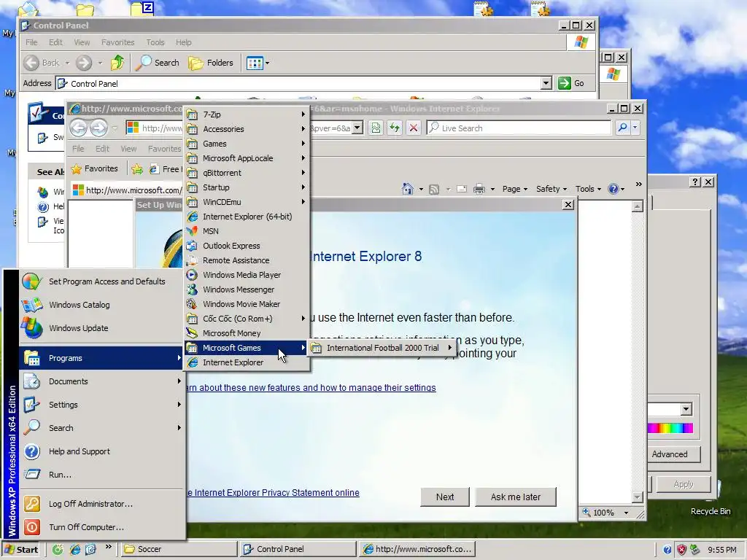This screenshot has height=560, width=747.
Task: Switch to Control Panel via the taskbar
Action: [298, 549]
